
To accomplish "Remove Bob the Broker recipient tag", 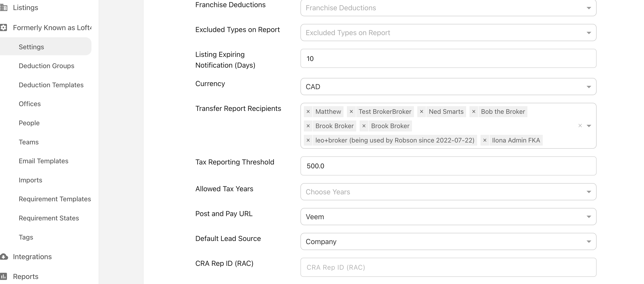I will coord(474,112).
